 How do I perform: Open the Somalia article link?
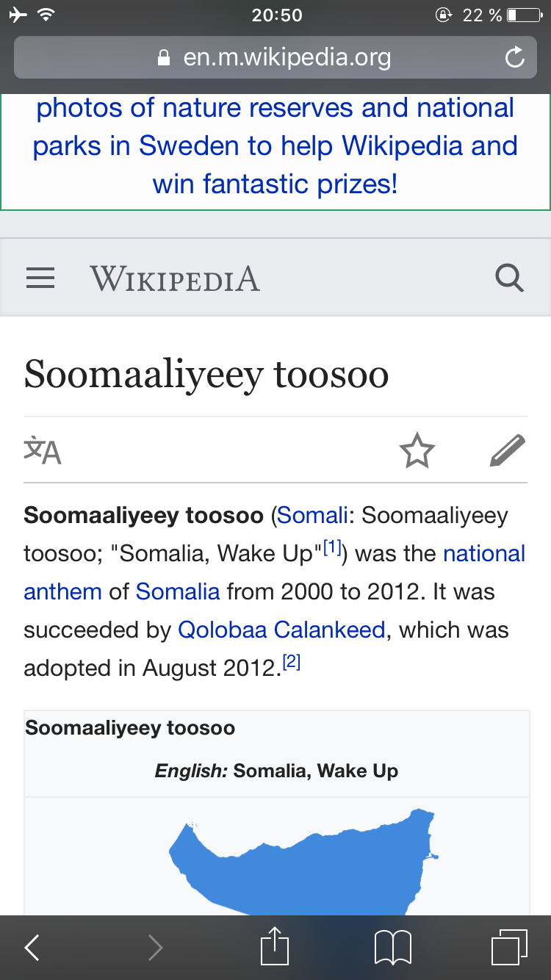[178, 591]
